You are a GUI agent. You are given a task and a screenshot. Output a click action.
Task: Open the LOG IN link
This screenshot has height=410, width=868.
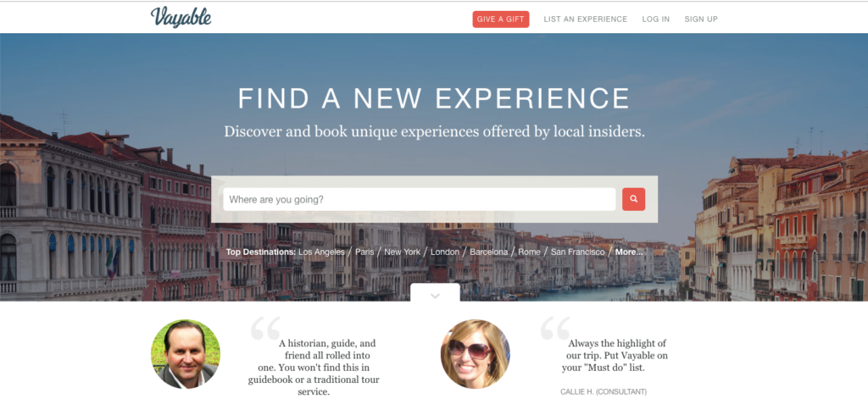tap(655, 19)
